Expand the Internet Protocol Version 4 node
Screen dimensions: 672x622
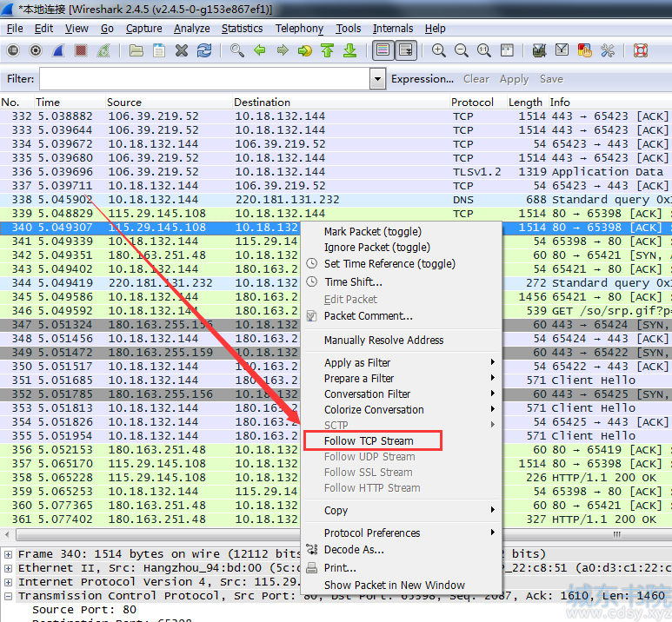click(x=8, y=582)
